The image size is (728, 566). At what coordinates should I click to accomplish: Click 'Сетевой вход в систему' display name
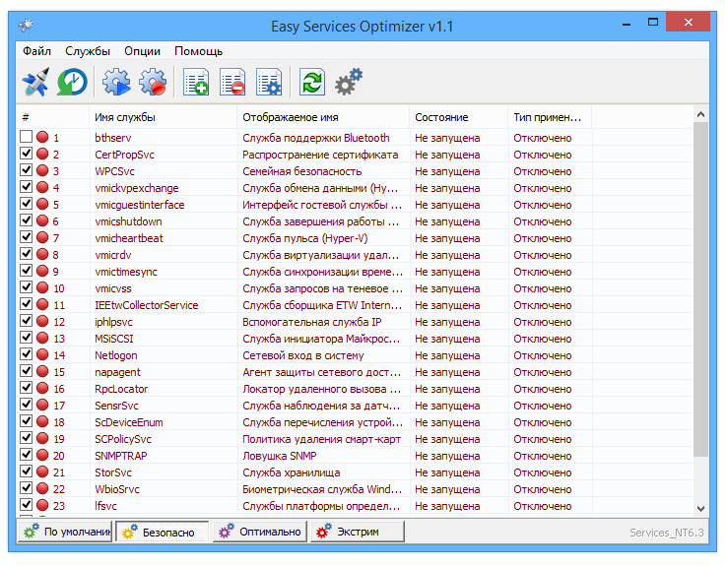(x=302, y=355)
